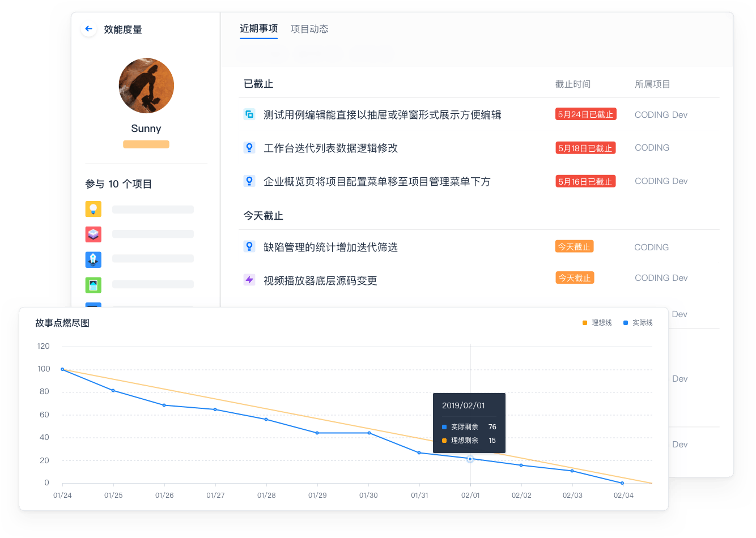Open 视频播放器底层源码变更 task

tap(320, 281)
